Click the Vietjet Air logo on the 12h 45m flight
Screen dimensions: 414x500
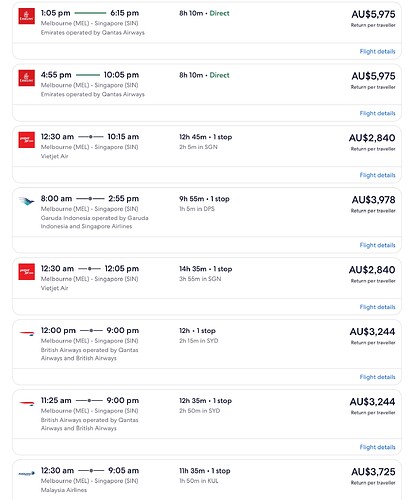(27, 140)
